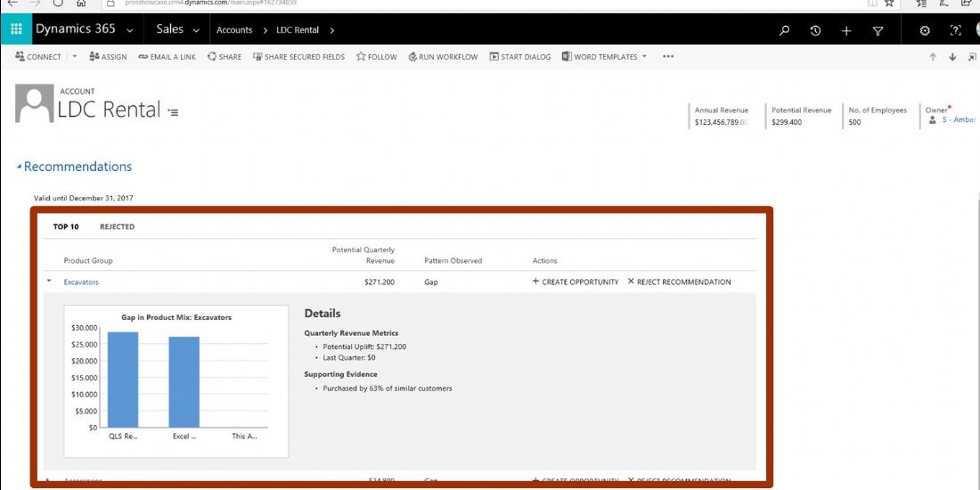Open WORD TEMPLATES menu
Screen dimensions: 980x490
coord(604,56)
